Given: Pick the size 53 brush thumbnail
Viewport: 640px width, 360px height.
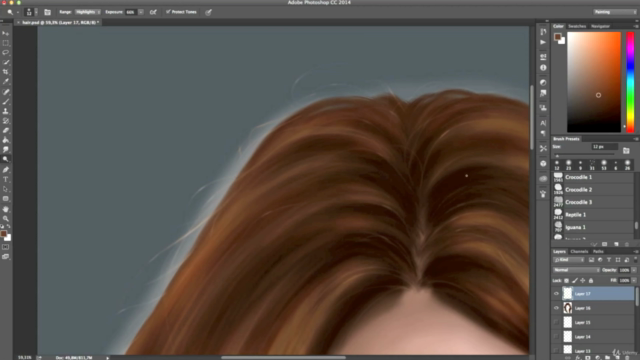Looking at the screenshot, I should tap(604, 164).
